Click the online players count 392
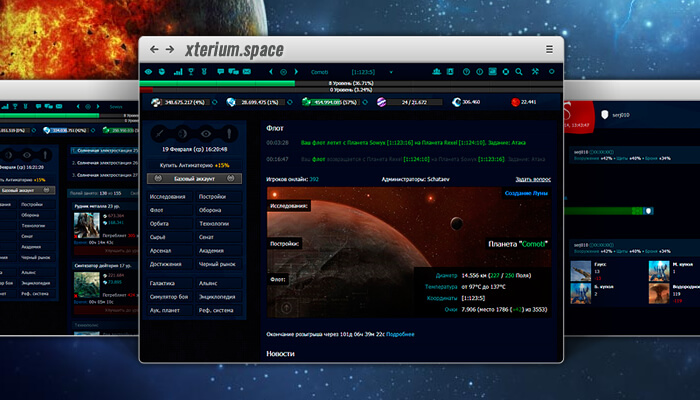 (x=314, y=179)
